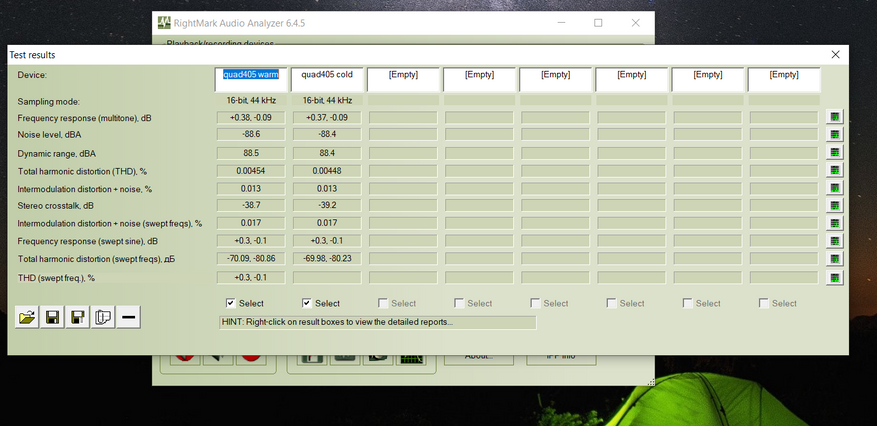This screenshot has height=426, width=877.
Task: View graph for Dynamic range row
Action: [835, 153]
